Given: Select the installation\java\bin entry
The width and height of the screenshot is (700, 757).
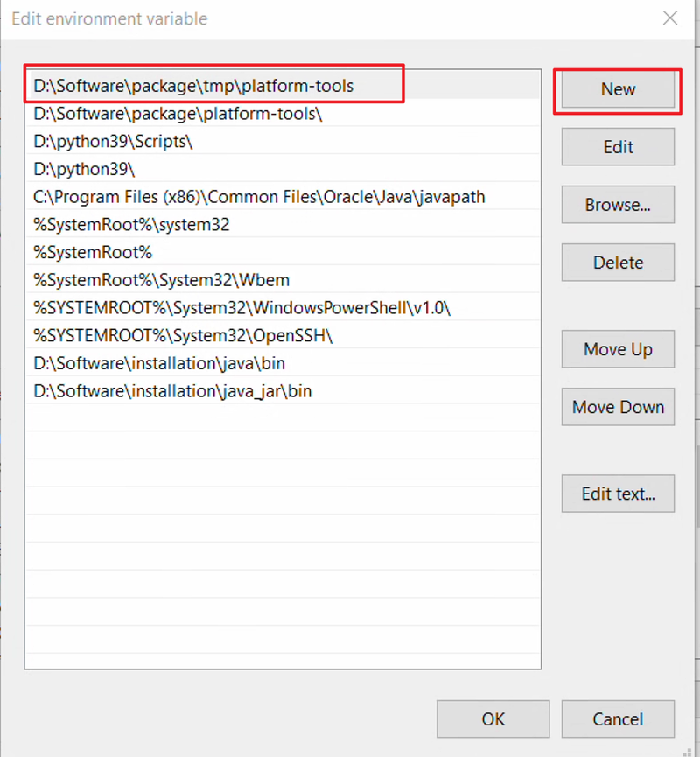Looking at the screenshot, I should 283,363.
